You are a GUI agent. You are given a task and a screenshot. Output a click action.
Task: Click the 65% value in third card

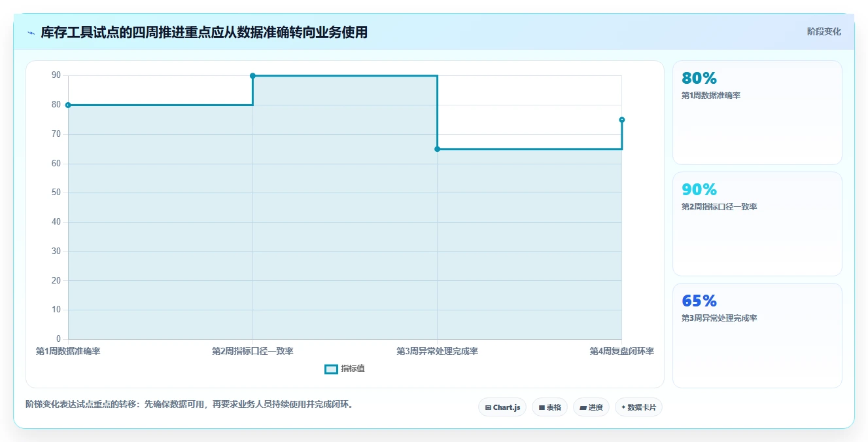tap(699, 301)
